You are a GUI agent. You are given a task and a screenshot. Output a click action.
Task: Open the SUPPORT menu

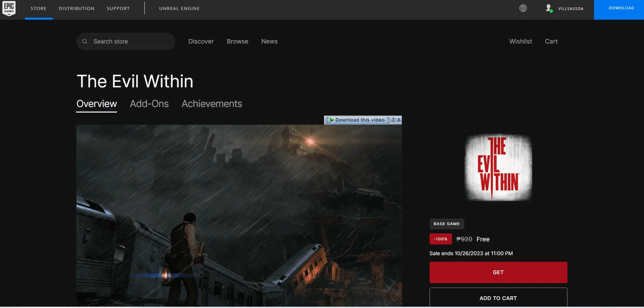pyautogui.click(x=118, y=9)
